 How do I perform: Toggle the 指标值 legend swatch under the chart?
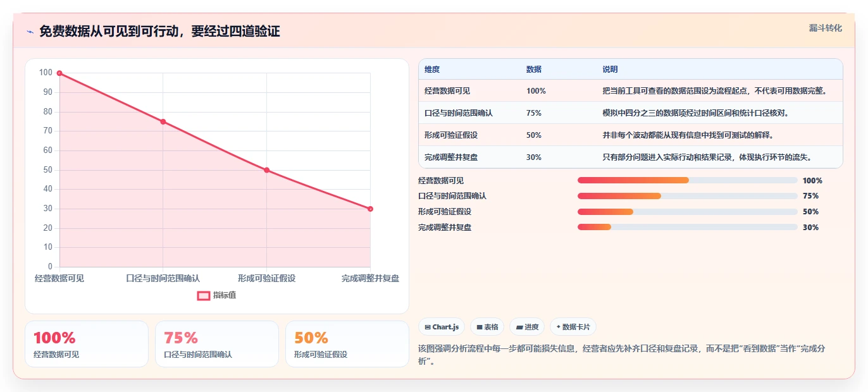(x=204, y=295)
